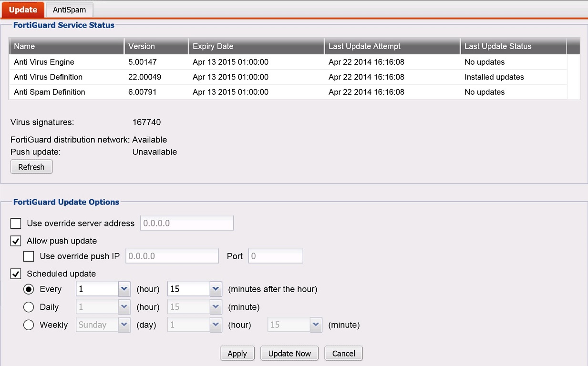This screenshot has height=366, width=588.
Task: Click the Apply button
Action: coord(237,353)
